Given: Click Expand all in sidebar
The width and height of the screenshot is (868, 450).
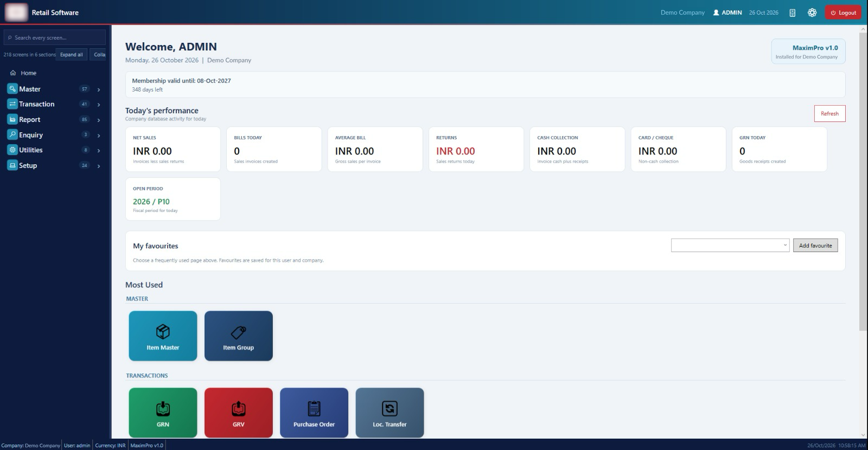Looking at the screenshot, I should tap(72, 55).
